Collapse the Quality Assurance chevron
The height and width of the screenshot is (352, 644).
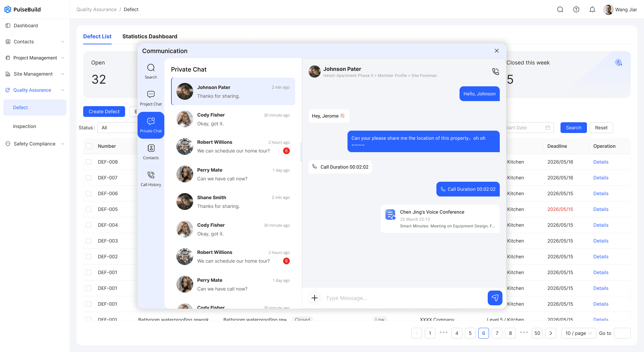click(63, 90)
